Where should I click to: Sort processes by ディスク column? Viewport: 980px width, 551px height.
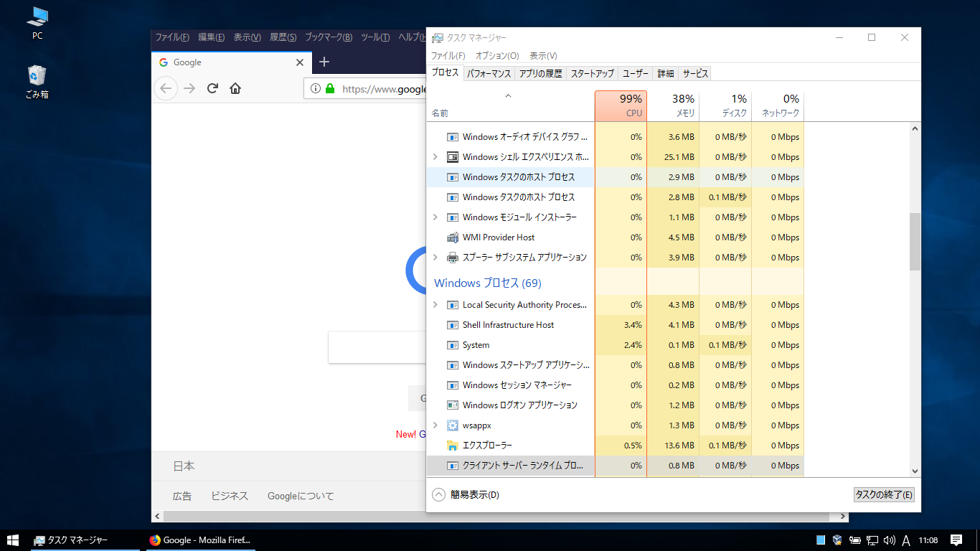(x=725, y=105)
